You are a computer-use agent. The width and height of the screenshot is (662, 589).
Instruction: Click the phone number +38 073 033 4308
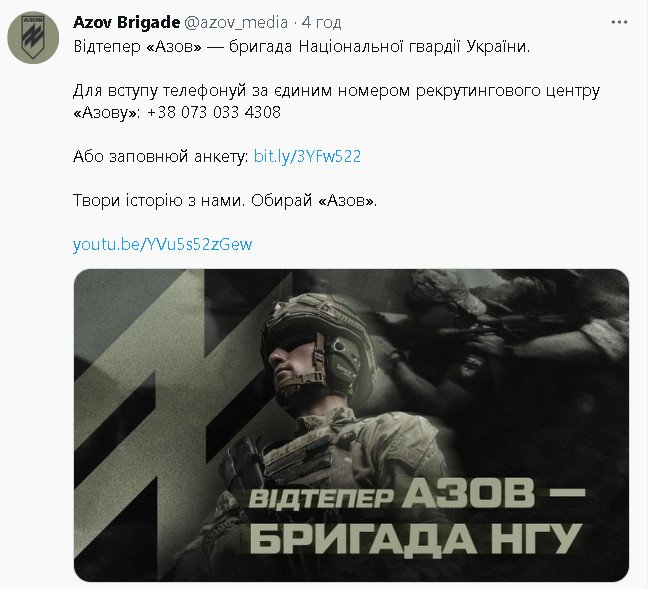coord(214,112)
